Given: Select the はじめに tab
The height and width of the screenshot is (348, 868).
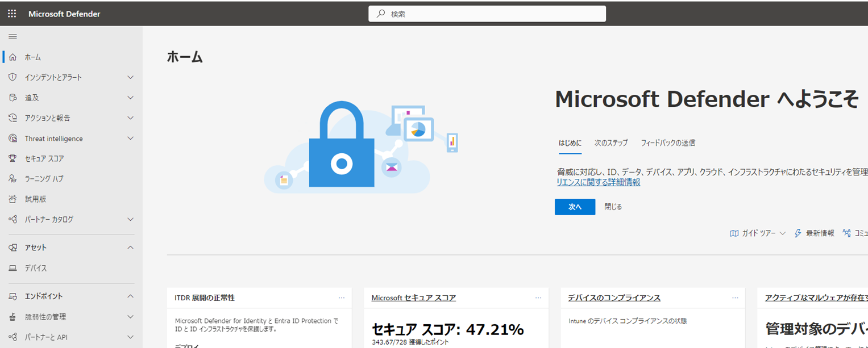Looking at the screenshot, I should tap(570, 143).
